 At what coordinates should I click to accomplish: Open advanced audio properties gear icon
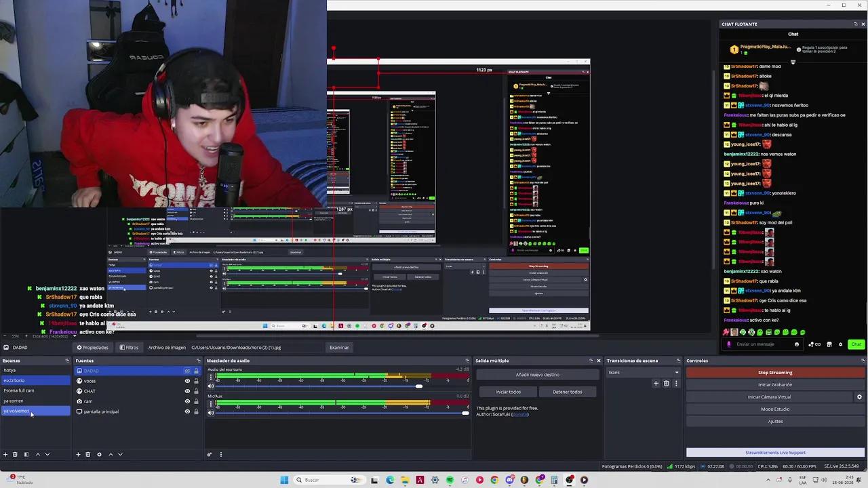(210, 454)
